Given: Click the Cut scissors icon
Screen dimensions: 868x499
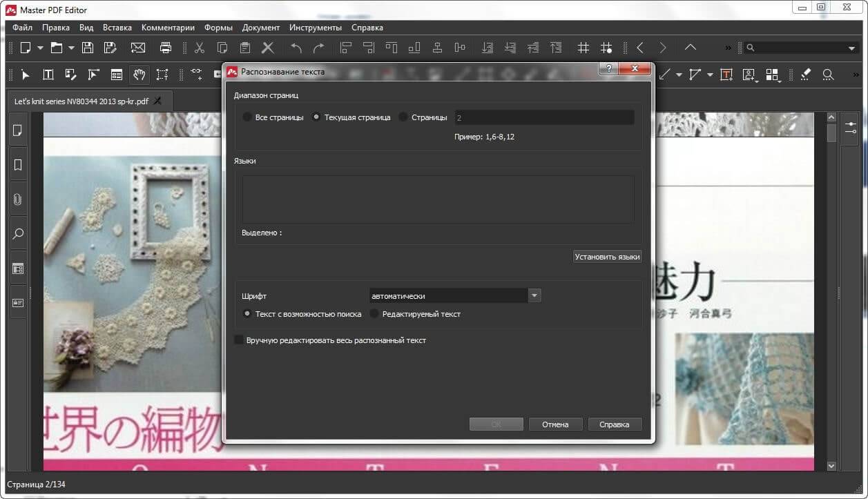Looking at the screenshot, I should [200, 48].
